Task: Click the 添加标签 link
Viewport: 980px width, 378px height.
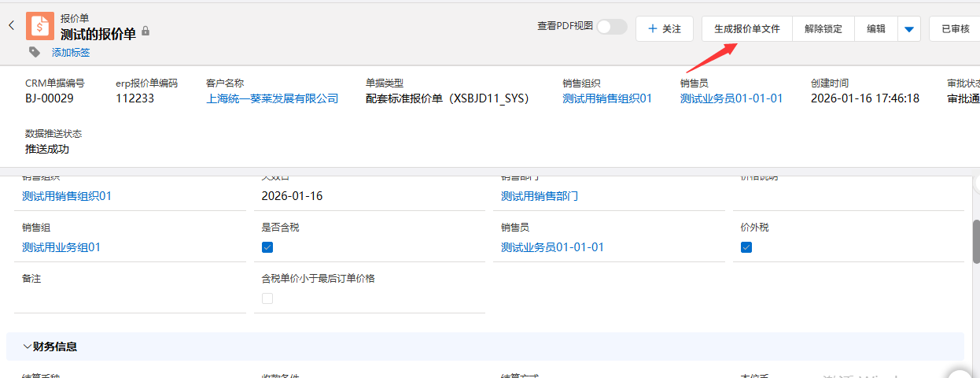Action: point(71,53)
